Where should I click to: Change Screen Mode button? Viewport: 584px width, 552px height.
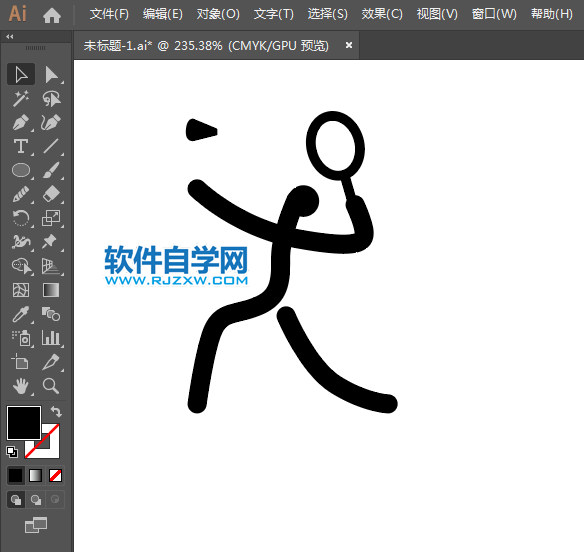tap(36, 525)
